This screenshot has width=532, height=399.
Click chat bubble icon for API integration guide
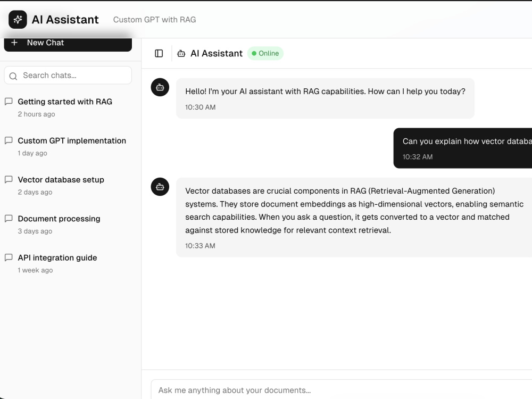[x=9, y=257]
